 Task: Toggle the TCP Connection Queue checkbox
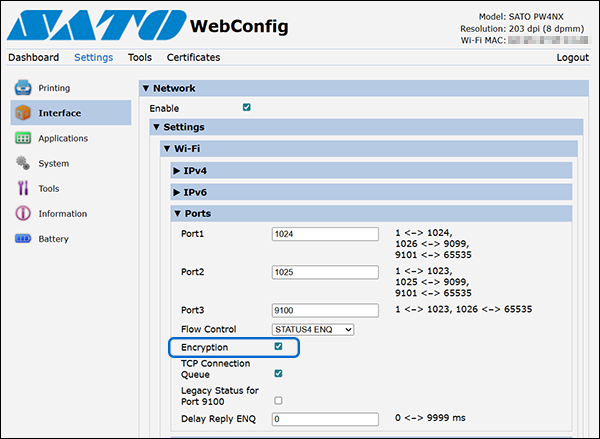pos(278,373)
